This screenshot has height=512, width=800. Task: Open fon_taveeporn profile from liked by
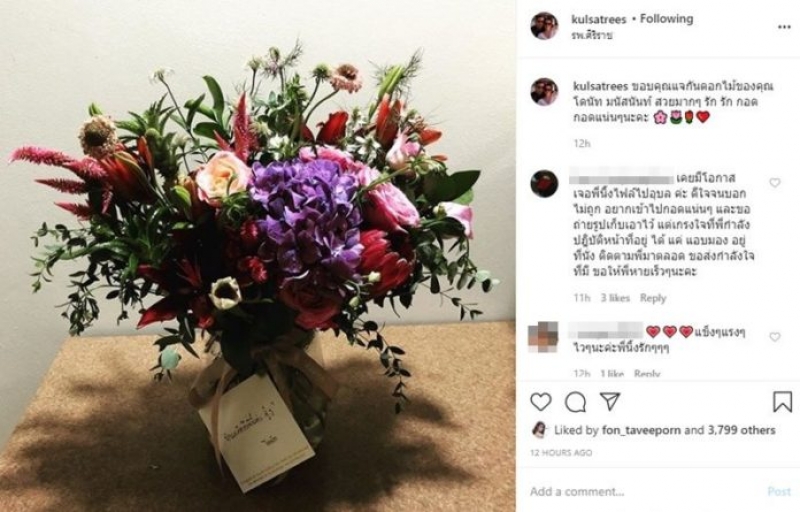(641, 430)
